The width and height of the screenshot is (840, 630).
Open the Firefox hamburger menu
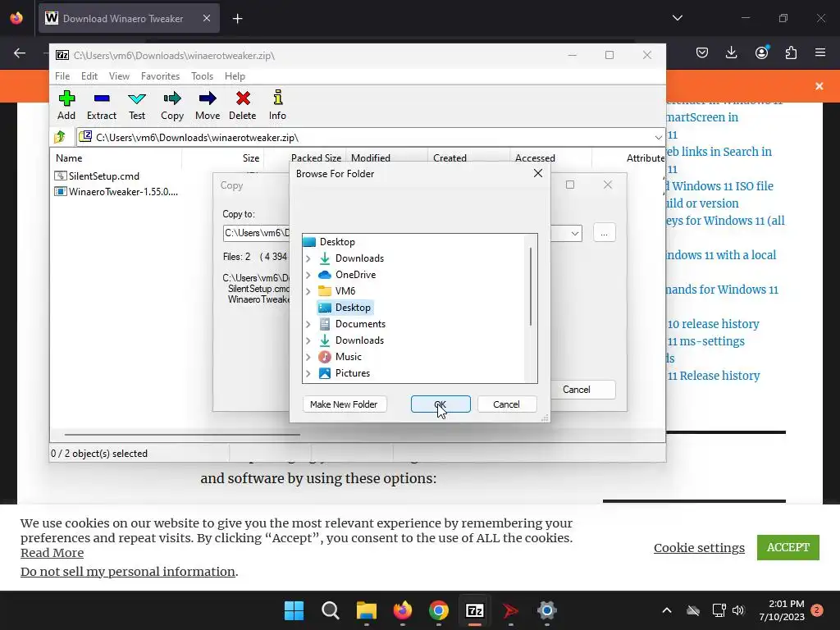(x=820, y=52)
